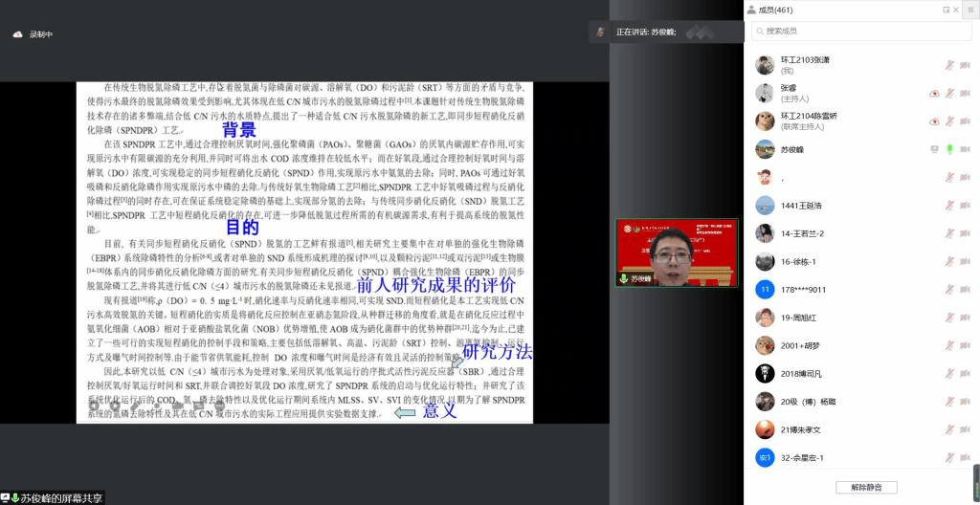Screen dimensions: 980x505
Task: Click camera icon for 14-王若兰-2
Action: 965,233
